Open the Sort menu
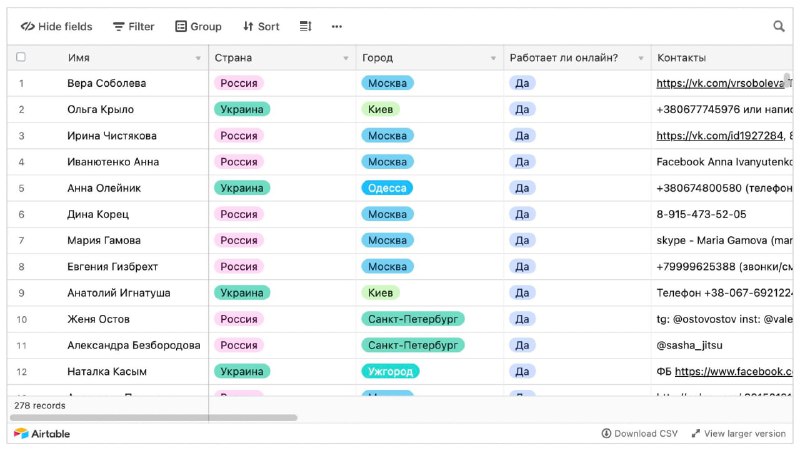 tap(261, 27)
